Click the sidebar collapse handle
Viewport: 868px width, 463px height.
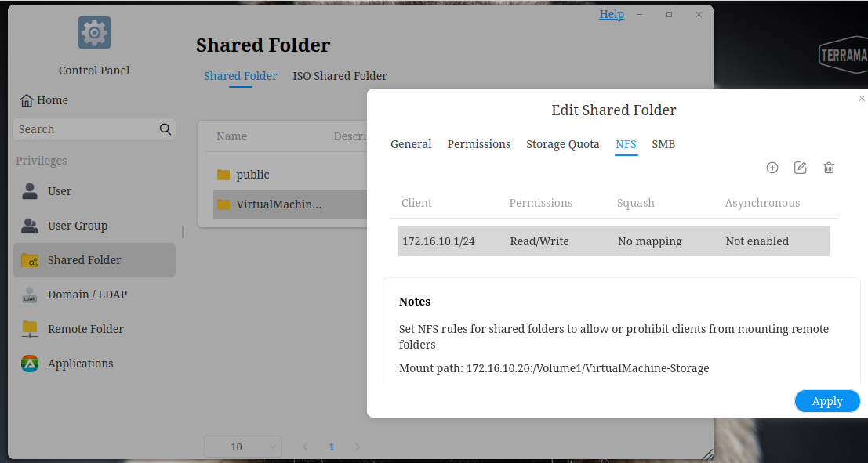183,232
